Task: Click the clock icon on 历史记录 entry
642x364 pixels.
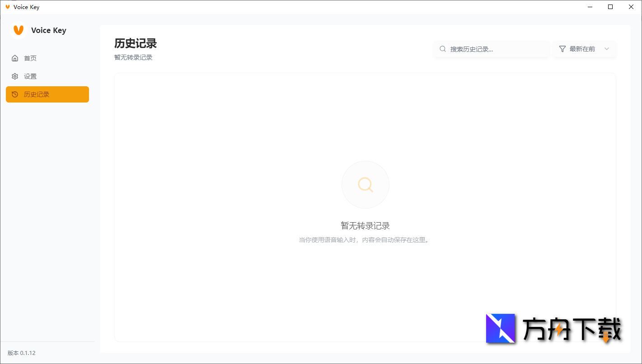Action: (15, 94)
